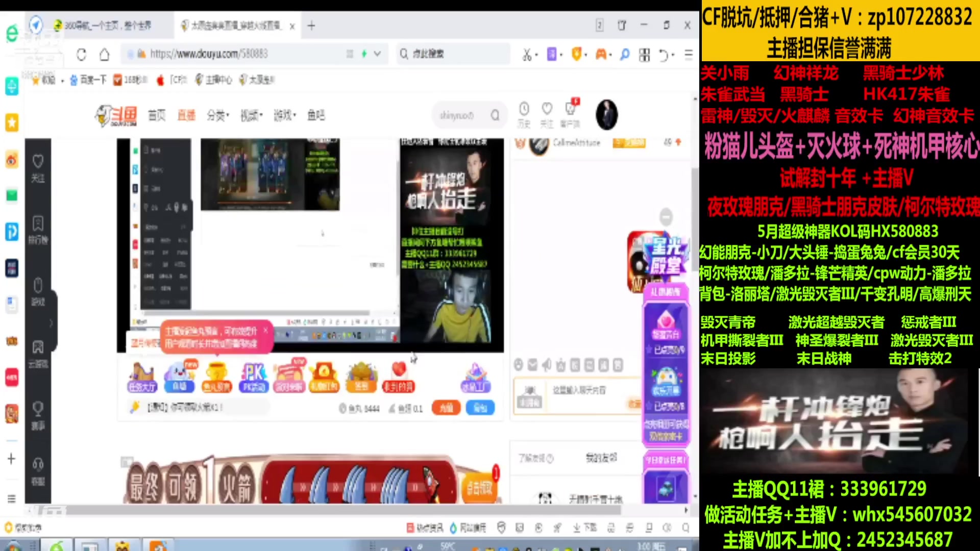The width and height of the screenshot is (980, 551).
Task: Open 赛事 icon in dark sidebar
Action: coord(38,416)
